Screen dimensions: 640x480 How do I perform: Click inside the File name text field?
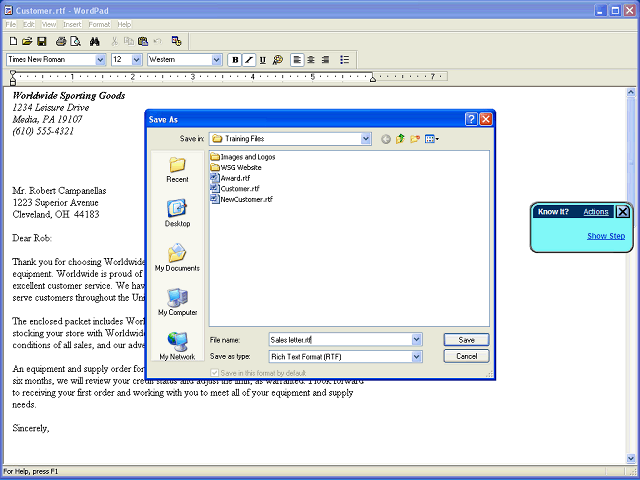(340, 340)
